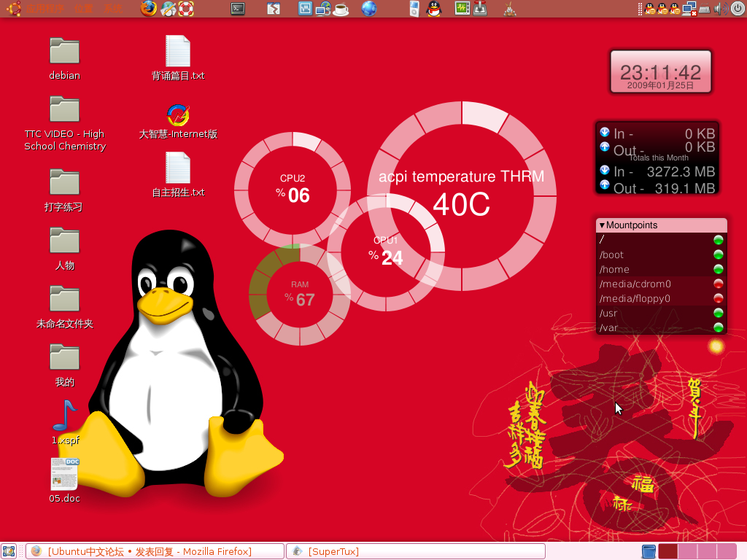Switch to the Ubuntu中文论坛 Firefox window
Image resolution: width=747 pixels, height=560 pixels.
(155, 551)
